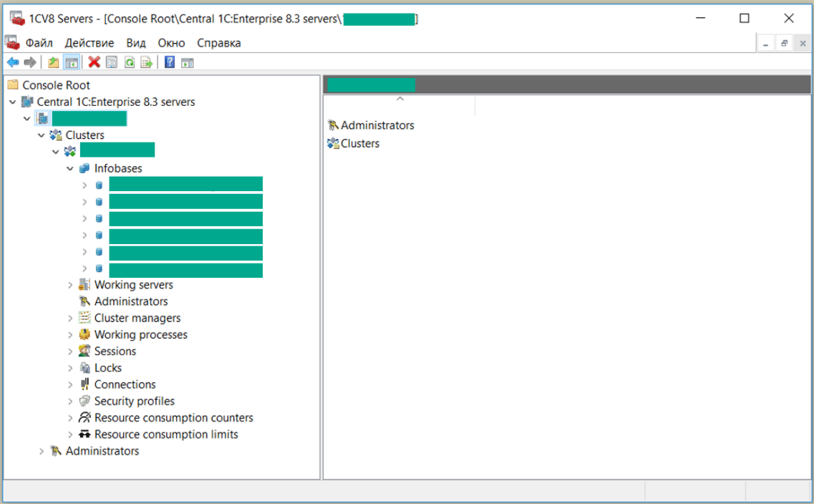Toggle Show/Hide console tree button

pyautogui.click(x=71, y=63)
